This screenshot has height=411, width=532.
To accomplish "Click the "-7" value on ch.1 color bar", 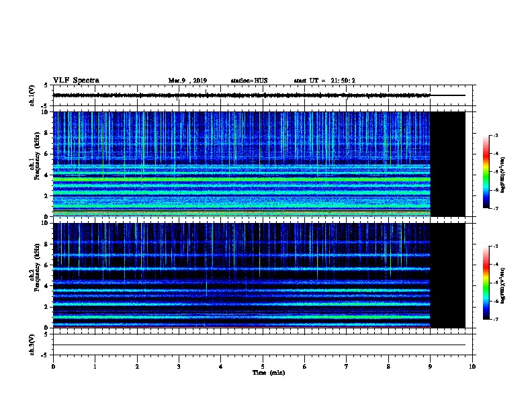I will click(x=495, y=208).
